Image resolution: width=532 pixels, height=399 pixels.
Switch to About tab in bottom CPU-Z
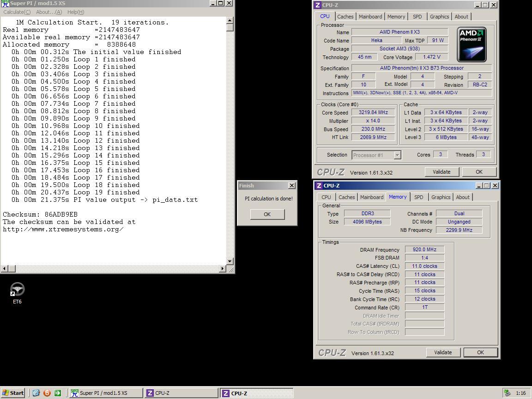point(462,197)
